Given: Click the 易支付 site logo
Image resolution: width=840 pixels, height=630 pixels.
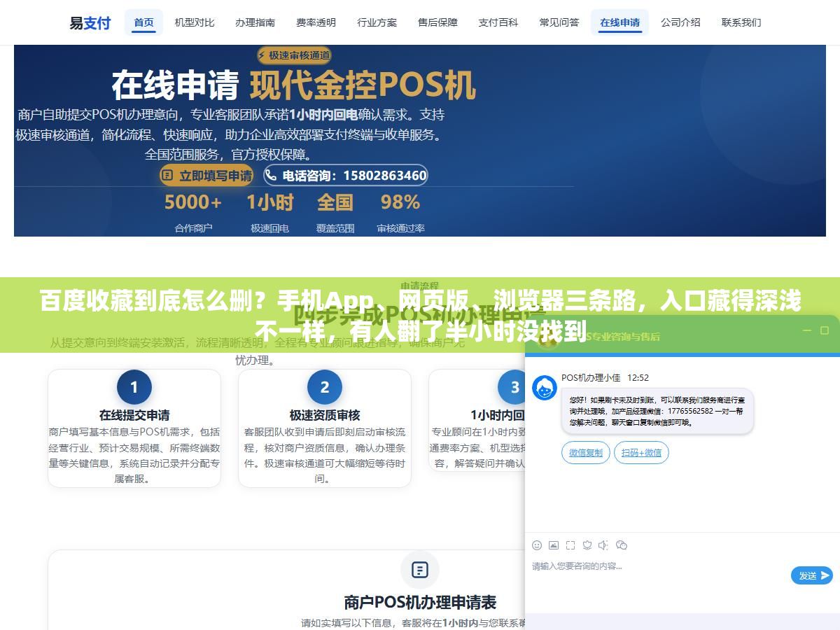Looking at the screenshot, I should [90, 22].
